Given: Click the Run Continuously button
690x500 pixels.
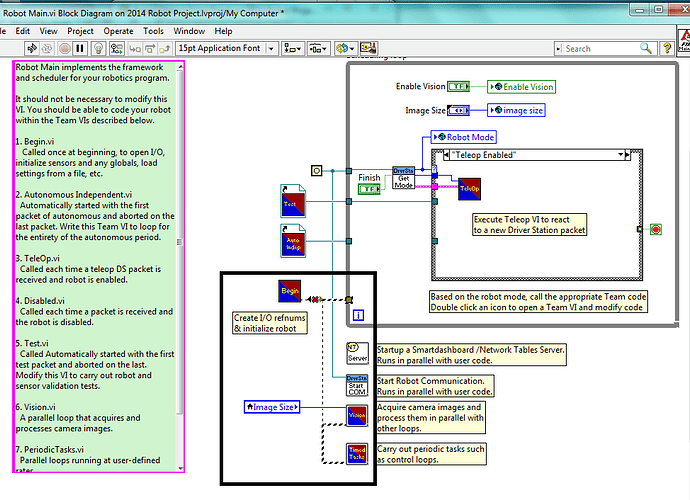Looking at the screenshot, I should pyautogui.click(x=47, y=48).
